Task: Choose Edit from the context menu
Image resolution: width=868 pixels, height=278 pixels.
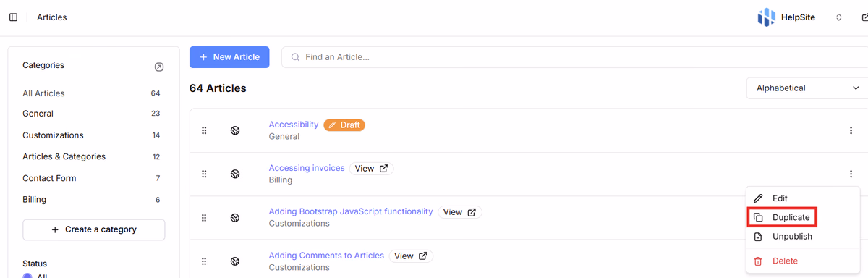Action: click(x=803, y=198)
